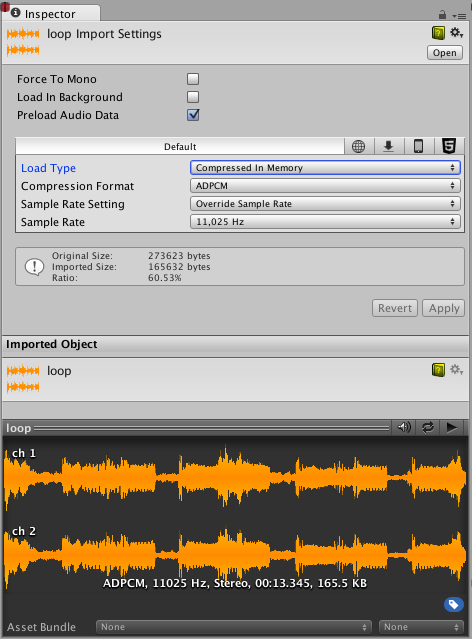This screenshot has height=639, width=472.
Task: Open the Sample Rate 11,025 Hz dropdown
Action: tap(325, 222)
